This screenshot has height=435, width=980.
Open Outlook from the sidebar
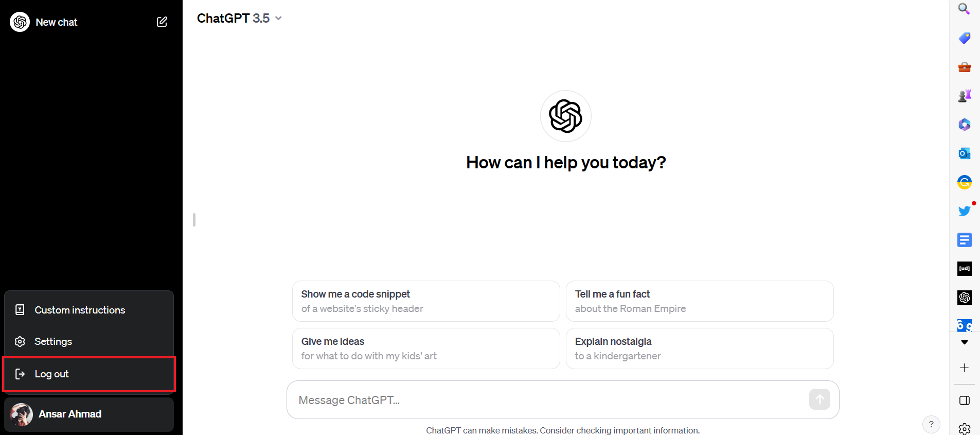pos(965,153)
